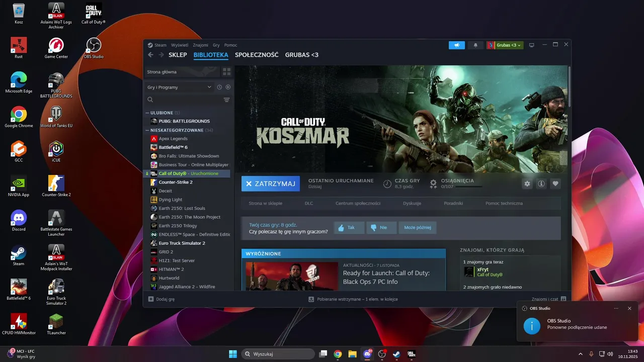Open Strona w sklepie link
The width and height of the screenshot is (644, 362).
point(265,204)
